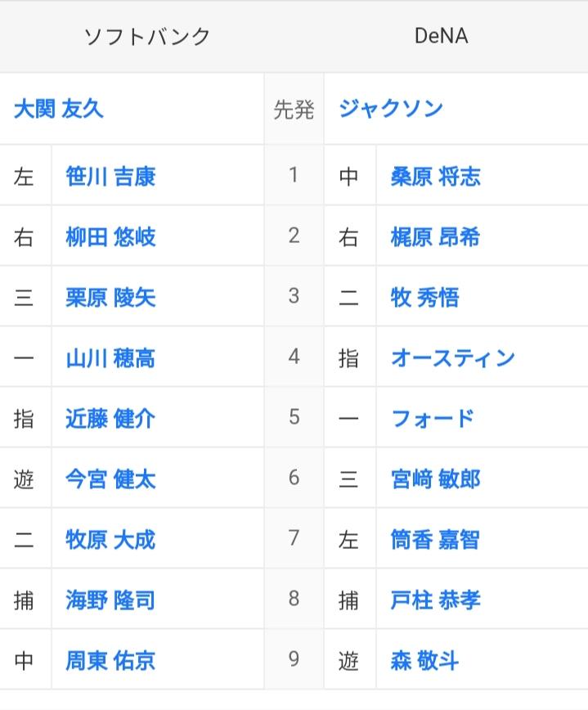Open 桑原 将志 player link

(435, 176)
